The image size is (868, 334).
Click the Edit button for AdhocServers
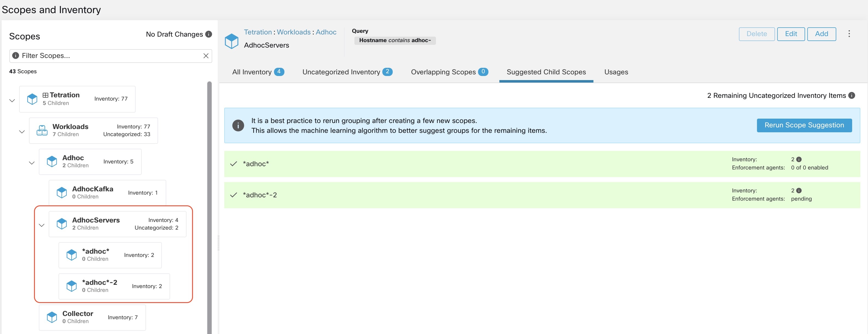(791, 35)
